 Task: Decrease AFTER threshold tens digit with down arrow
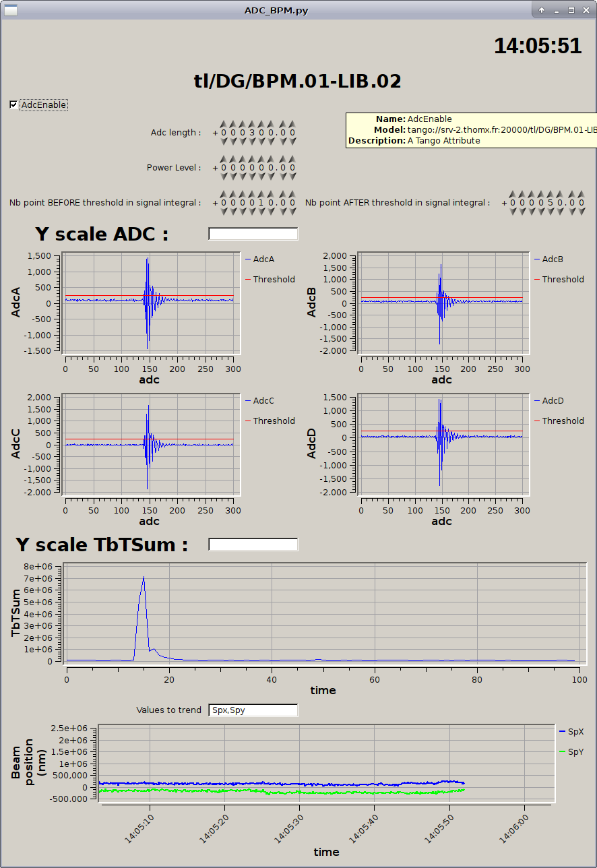point(550,212)
